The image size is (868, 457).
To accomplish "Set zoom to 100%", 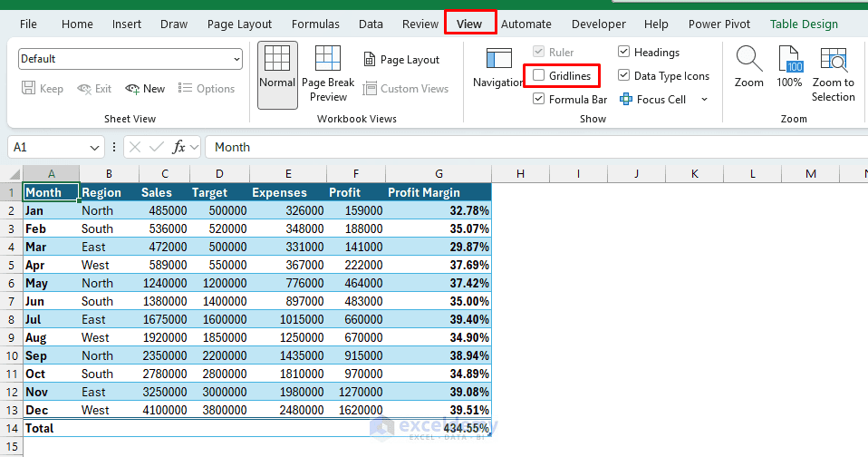I will (789, 67).
